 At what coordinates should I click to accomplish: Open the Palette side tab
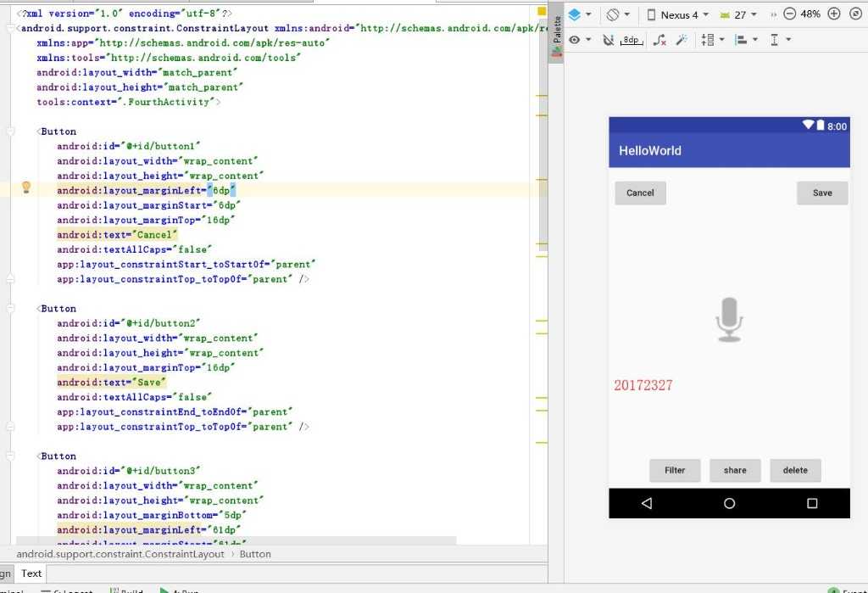point(556,36)
